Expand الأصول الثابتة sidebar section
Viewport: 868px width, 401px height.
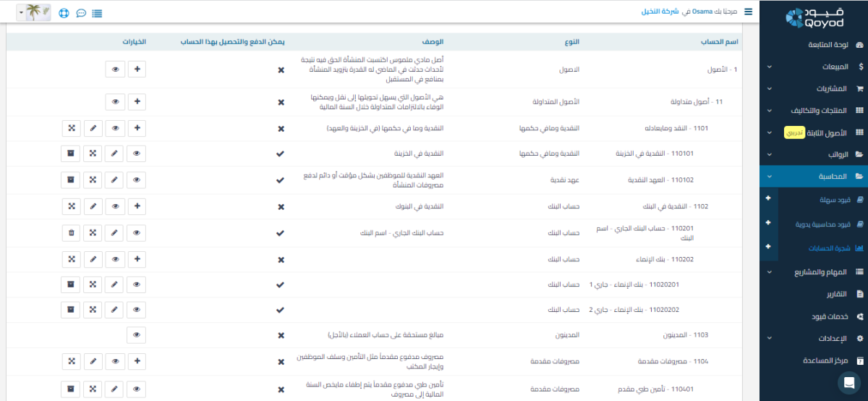(x=814, y=133)
